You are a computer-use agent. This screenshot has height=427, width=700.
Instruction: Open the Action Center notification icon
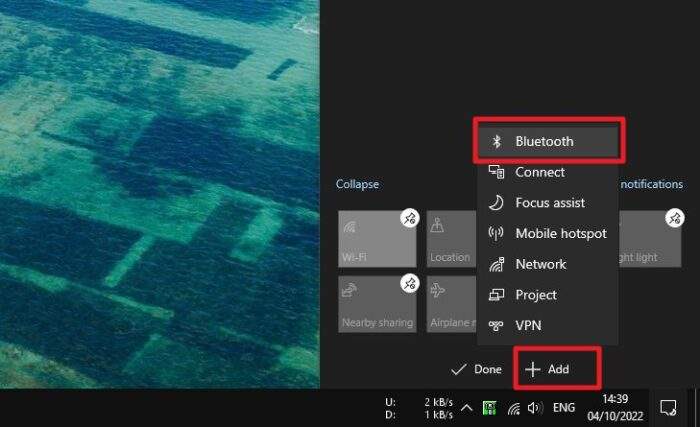point(668,407)
